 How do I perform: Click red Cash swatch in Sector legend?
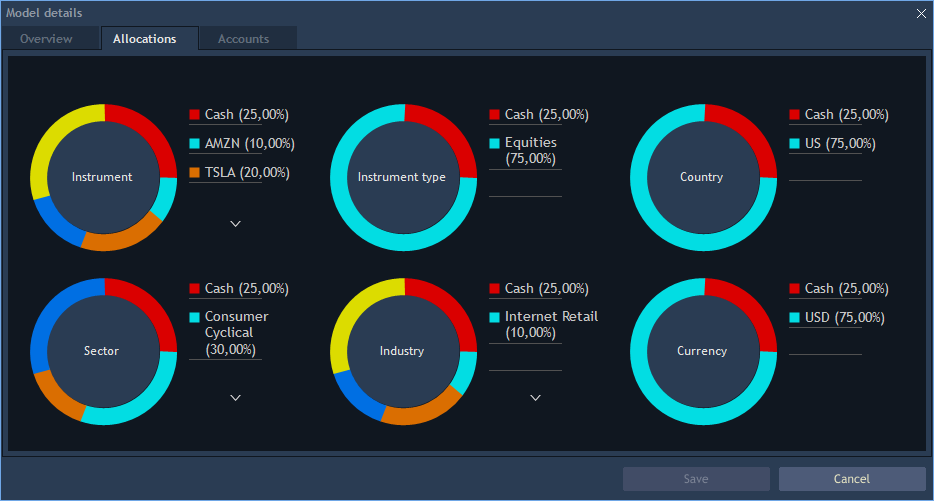pos(194,288)
